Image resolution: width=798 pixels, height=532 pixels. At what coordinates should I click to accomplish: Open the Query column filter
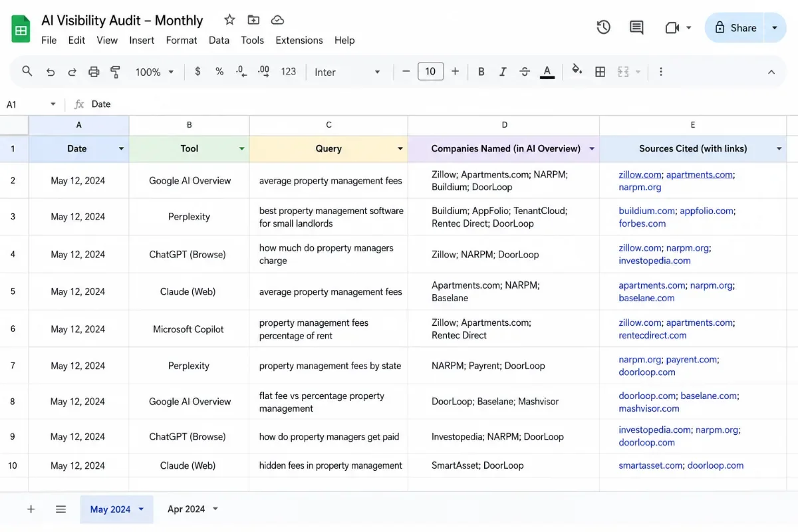click(x=400, y=149)
